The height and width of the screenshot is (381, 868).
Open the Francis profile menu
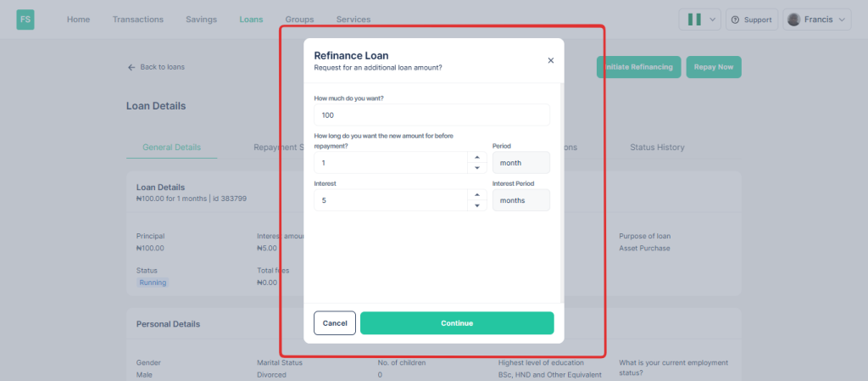click(x=816, y=20)
